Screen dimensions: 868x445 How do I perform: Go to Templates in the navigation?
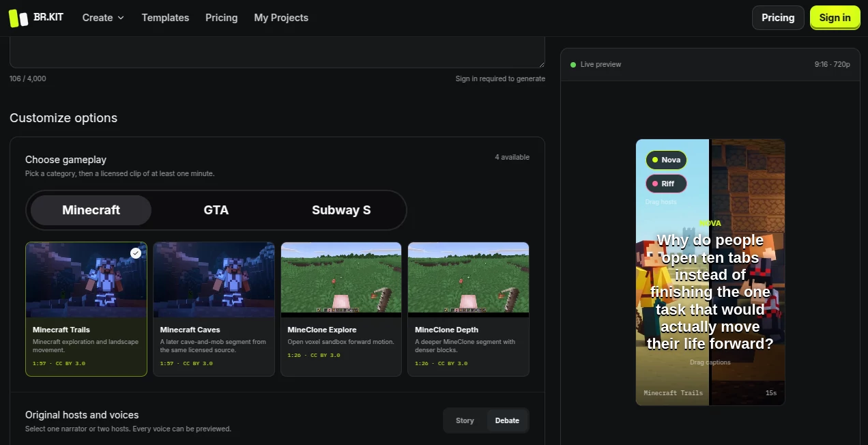tap(165, 18)
